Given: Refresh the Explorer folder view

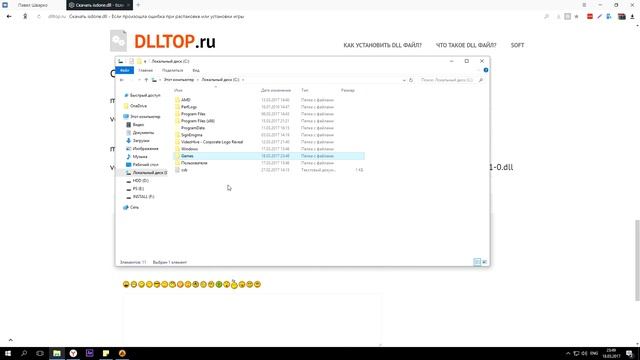Looking at the screenshot, I should 411,80.
